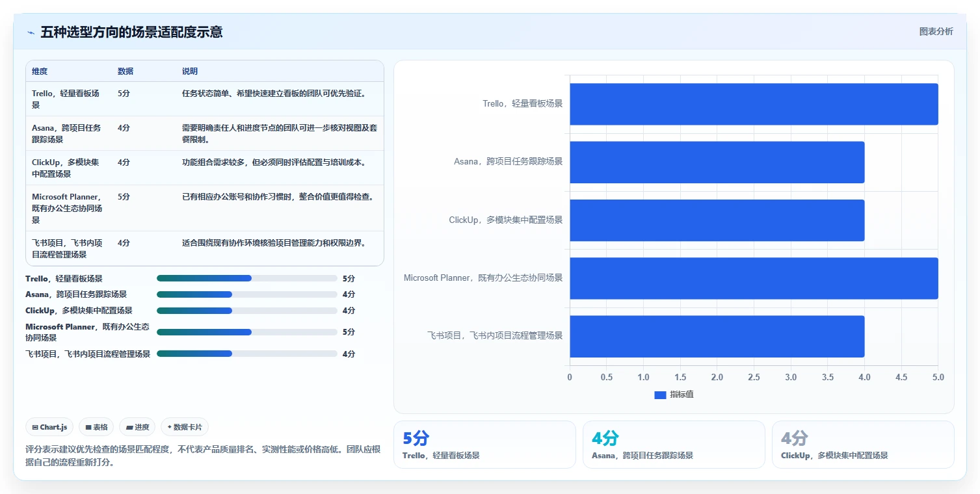This screenshot has height=494, width=980.
Task: Click the x-axis tick label 2.5
Action: point(754,377)
